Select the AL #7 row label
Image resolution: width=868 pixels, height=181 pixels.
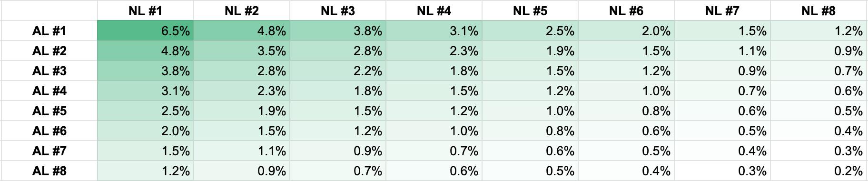point(49,151)
